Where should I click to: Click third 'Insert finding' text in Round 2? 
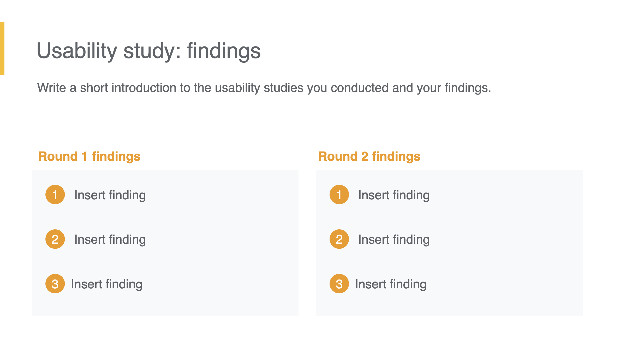tap(391, 284)
